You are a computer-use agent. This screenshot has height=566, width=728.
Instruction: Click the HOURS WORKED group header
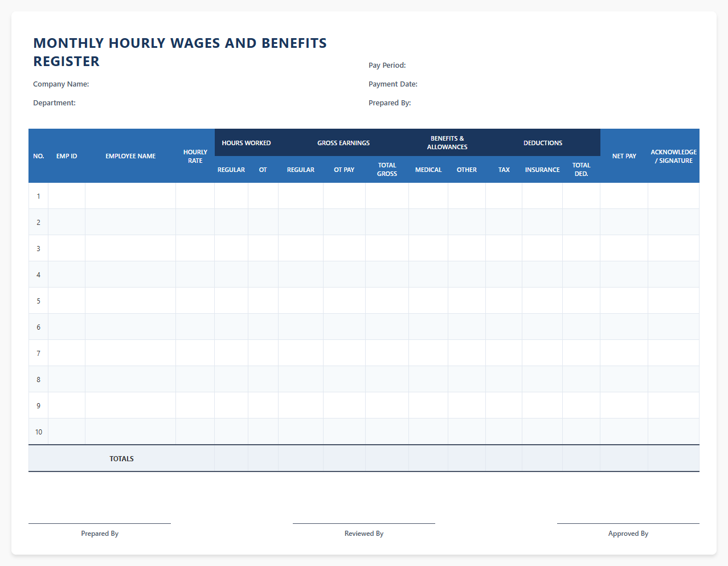point(246,143)
